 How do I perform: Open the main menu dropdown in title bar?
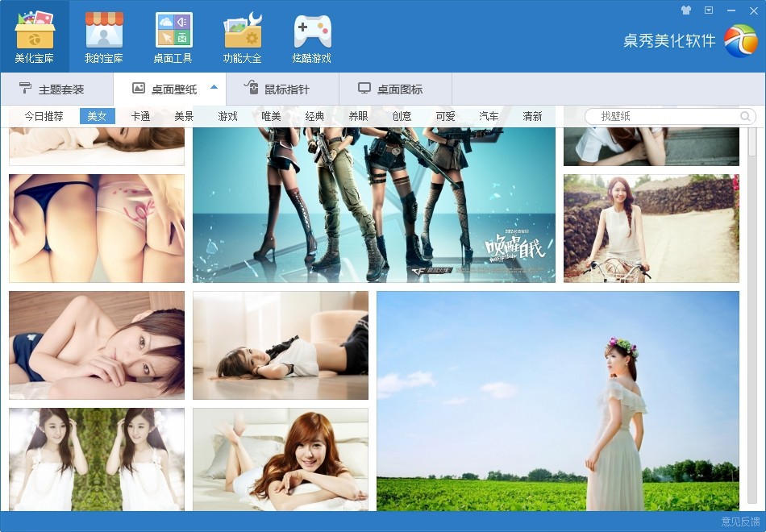[709, 10]
